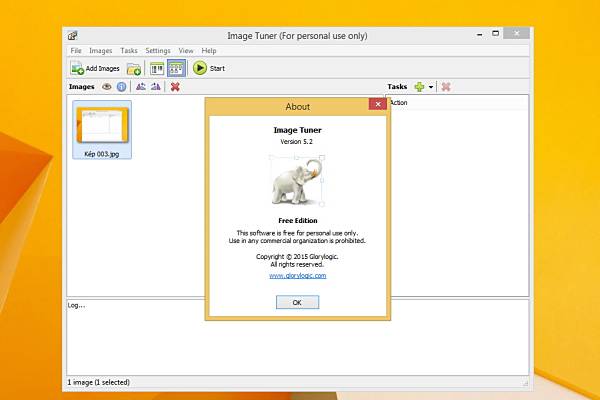Click the 'Free Edition' text
600x400 pixels.
click(x=298, y=220)
